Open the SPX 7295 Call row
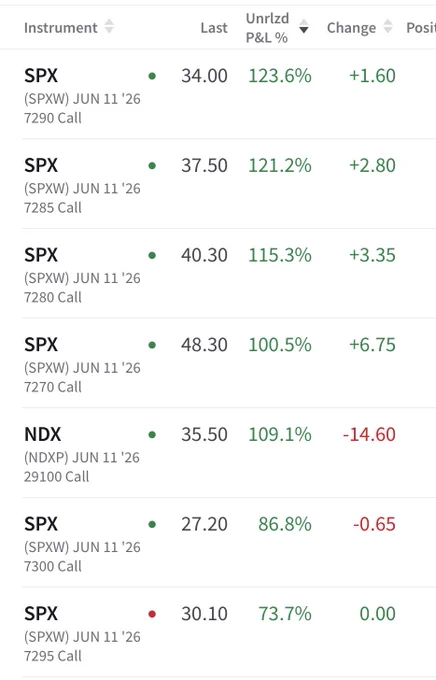Viewport: 436px width, 680px height. pyautogui.click(x=229, y=632)
